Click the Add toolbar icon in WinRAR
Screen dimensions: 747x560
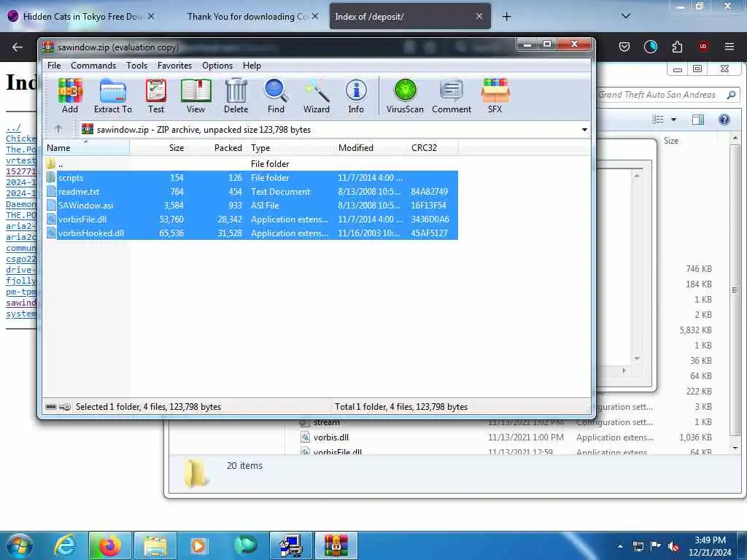(x=70, y=96)
